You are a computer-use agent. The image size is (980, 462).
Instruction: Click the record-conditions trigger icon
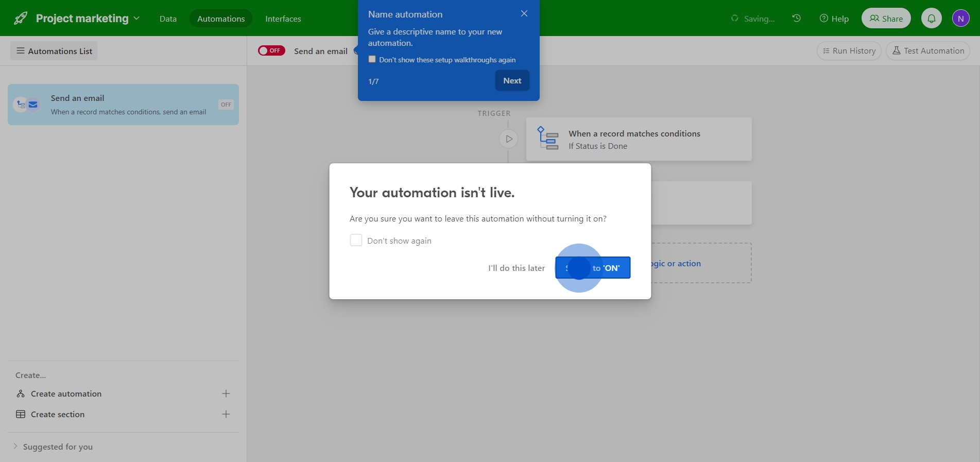(548, 139)
